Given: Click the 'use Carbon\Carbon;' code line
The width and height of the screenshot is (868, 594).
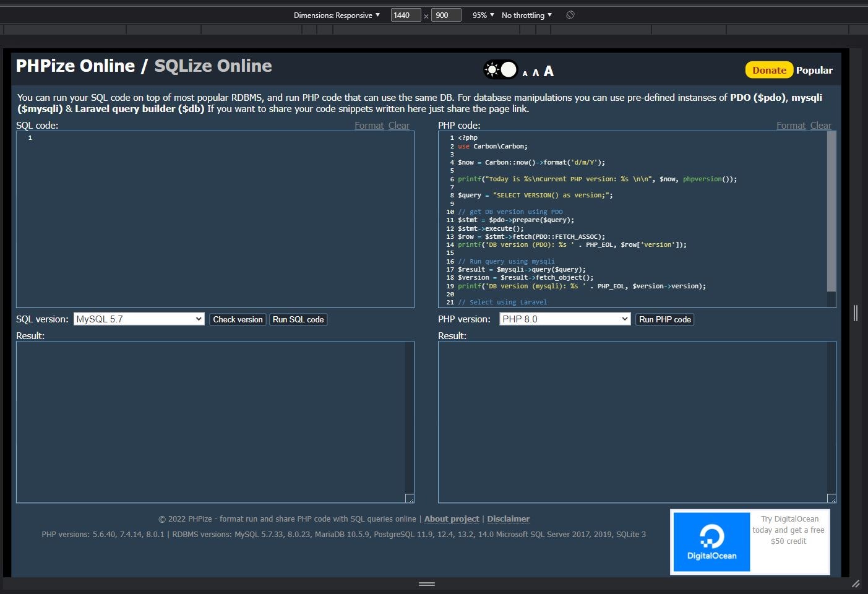Looking at the screenshot, I should [492, 146].
